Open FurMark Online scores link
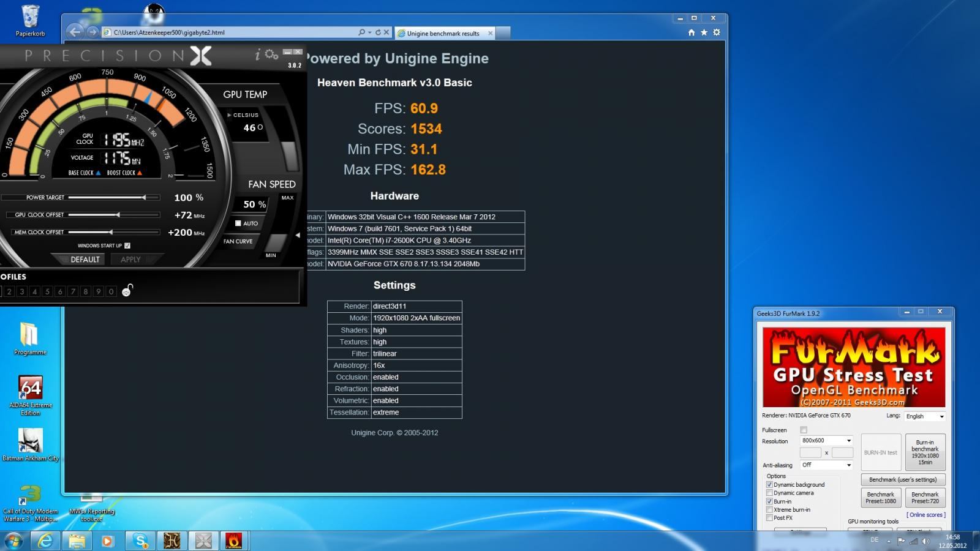The height and width of the screenshot is (551, 980). click(926, 515)
